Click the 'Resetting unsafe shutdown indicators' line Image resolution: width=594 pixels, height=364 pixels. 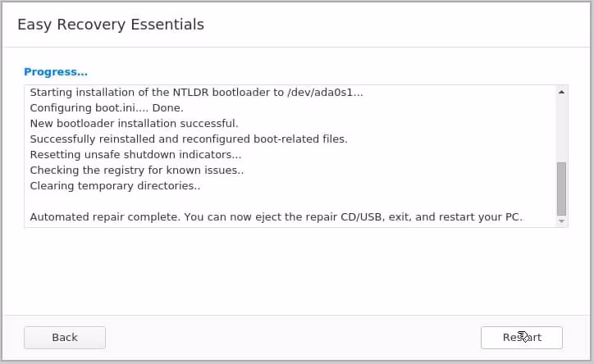(135, 155)
